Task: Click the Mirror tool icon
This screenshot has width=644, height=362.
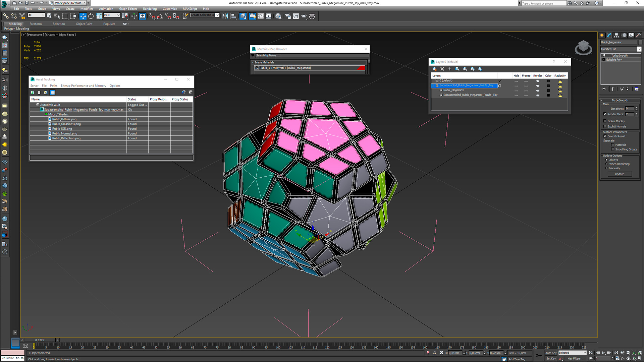Action: click(225, 16)
